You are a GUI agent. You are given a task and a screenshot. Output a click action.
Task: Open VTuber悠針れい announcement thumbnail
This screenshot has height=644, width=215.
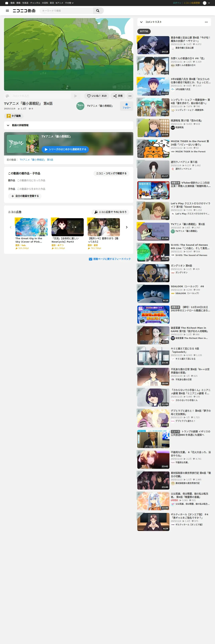tap(153, 190)
